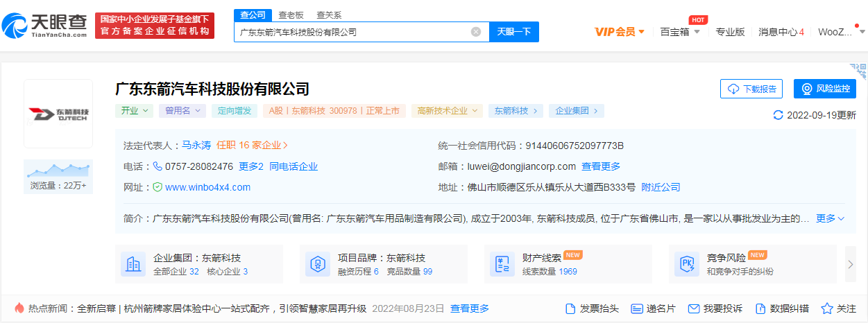Click 同电话企业 link
Image resolution: width=868 pixels, height=323 pixels.
[x=293, y=166]
